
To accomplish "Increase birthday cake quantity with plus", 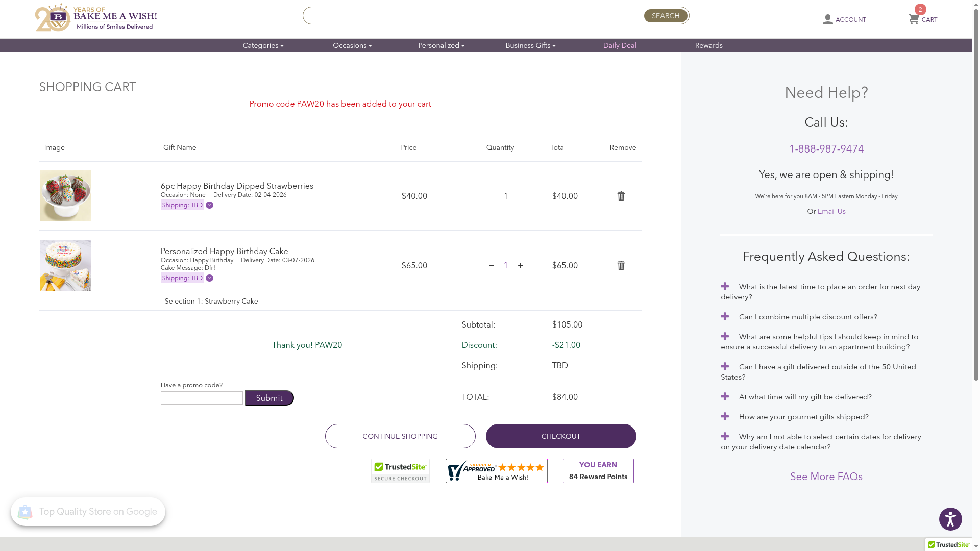I will click(x=520, y=265).
